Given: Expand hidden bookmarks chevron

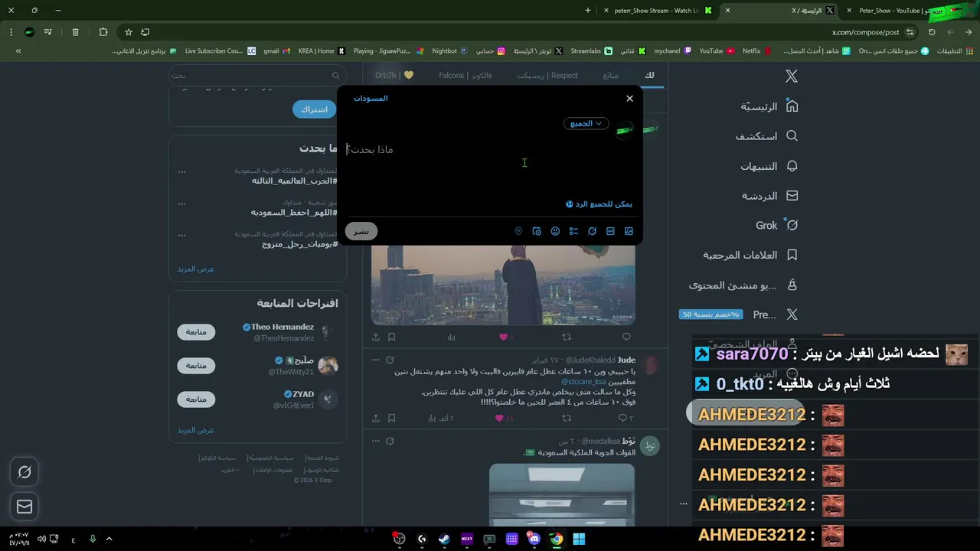Looking at the screenshot, I should (18, 51).
